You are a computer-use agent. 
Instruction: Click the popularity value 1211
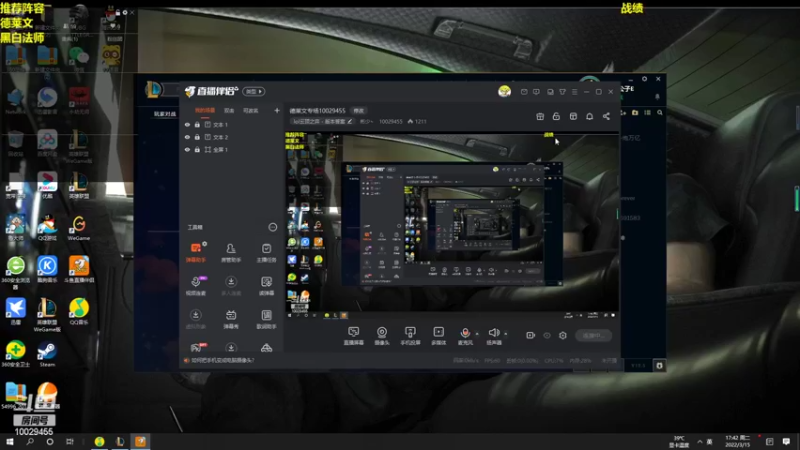click(420, 121)
